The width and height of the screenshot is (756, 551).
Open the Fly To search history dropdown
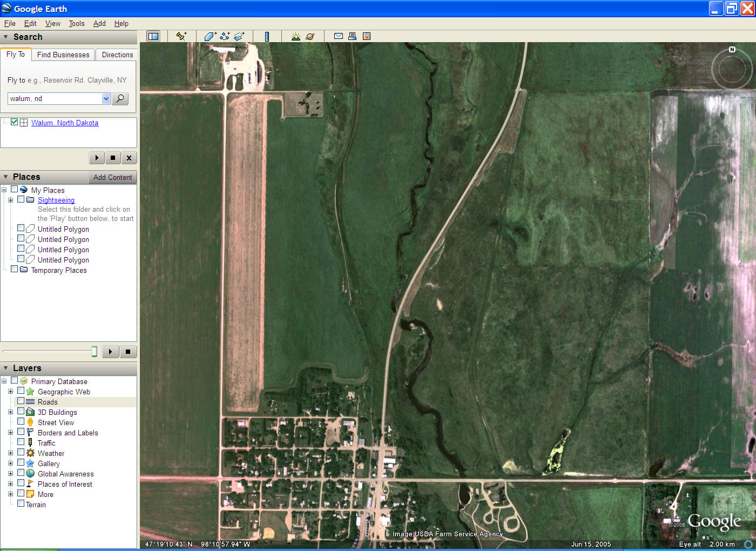point(106,99)
